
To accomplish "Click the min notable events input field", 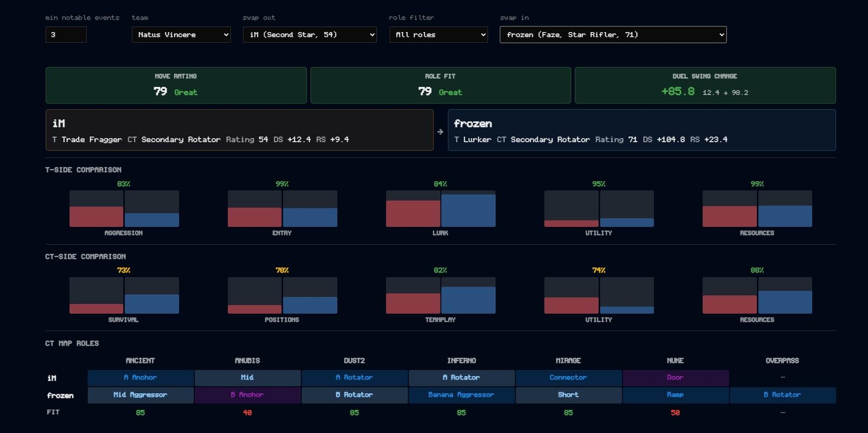I will [66, 35].
